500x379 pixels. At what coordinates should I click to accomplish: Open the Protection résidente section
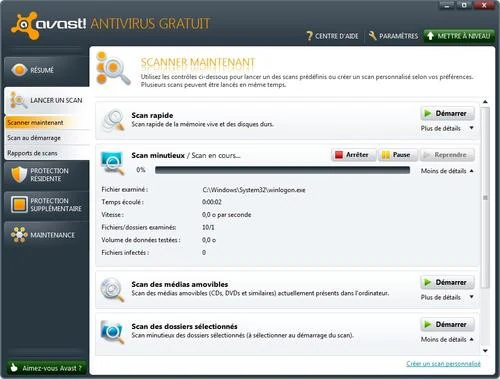46,175
